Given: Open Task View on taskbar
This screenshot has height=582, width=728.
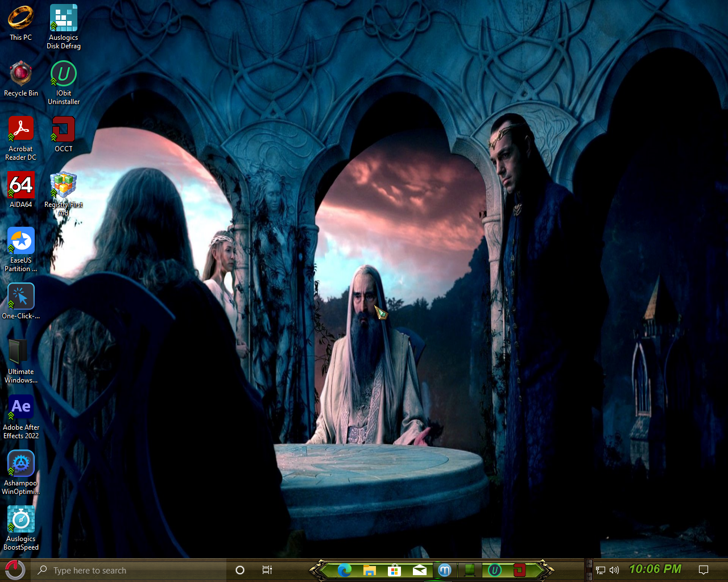Looking at the screenshot, I should 267,570.
